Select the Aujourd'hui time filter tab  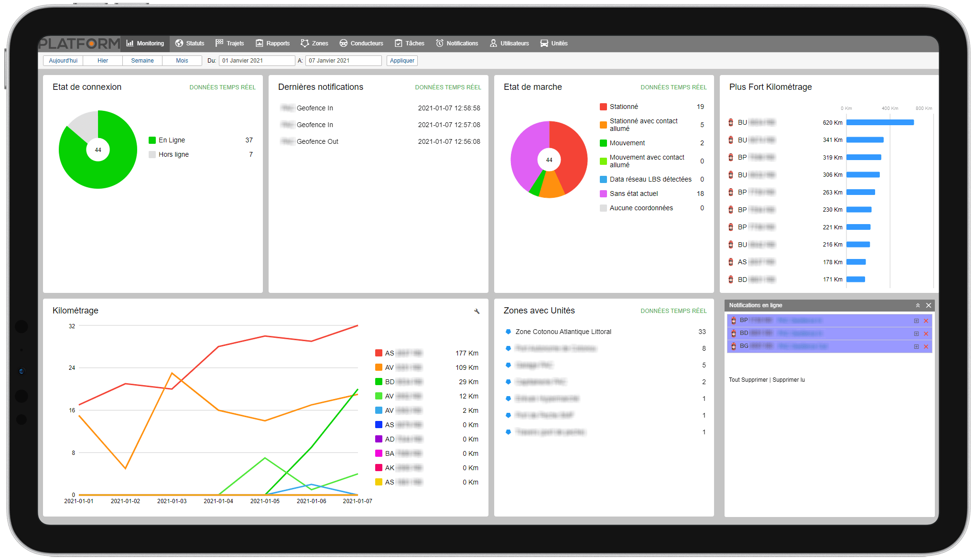62,60
